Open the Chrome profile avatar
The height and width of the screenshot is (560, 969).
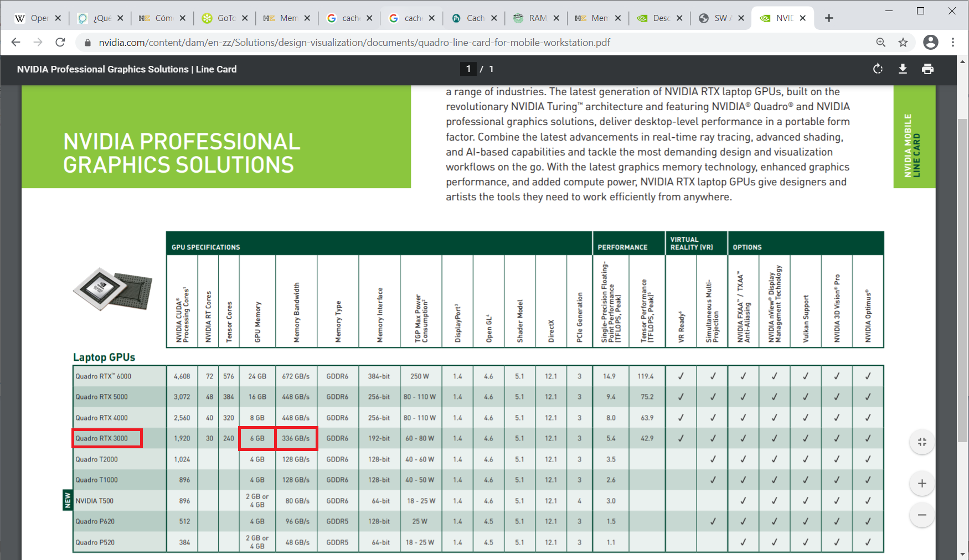click(x=931, y=42)
